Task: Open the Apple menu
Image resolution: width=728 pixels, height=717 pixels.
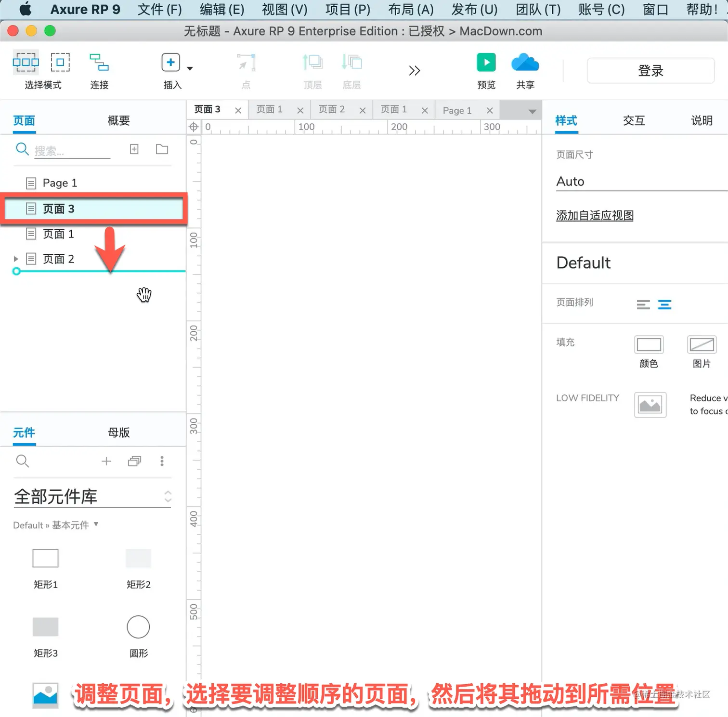Action: (26, 9)
